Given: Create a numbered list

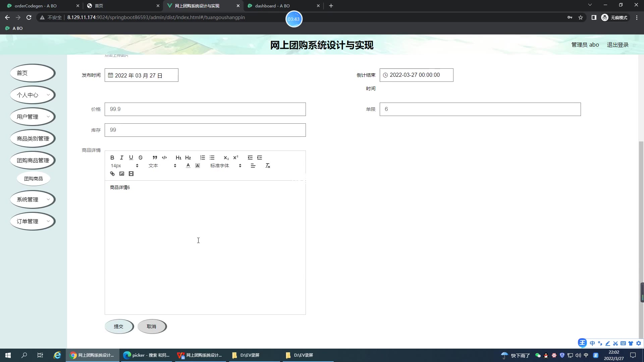Looking at the screenshot, I should [203, 158].
